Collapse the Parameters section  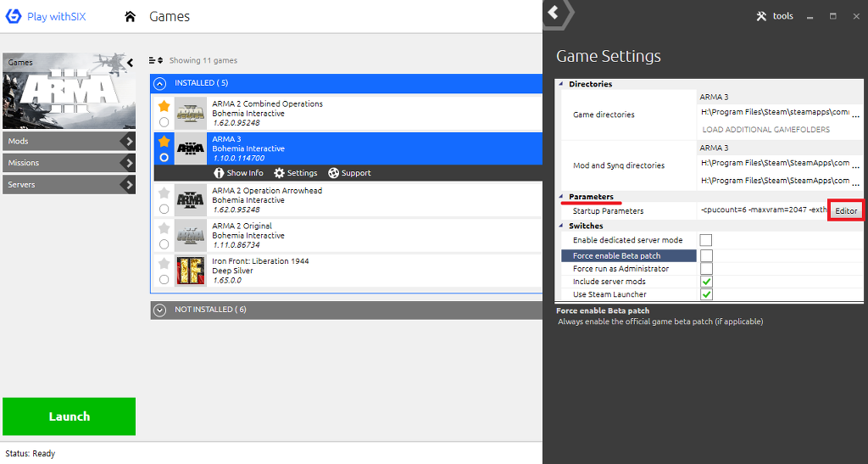coord(561,197)
